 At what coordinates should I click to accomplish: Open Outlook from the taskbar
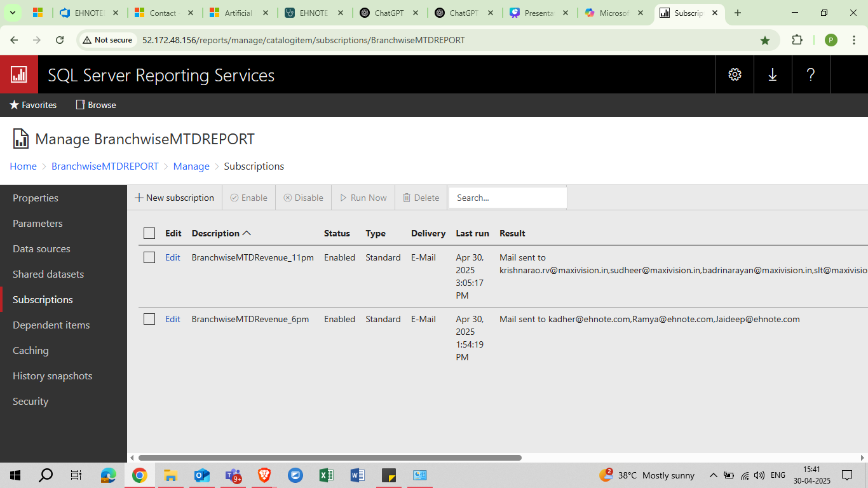click(x=201, y=475)
